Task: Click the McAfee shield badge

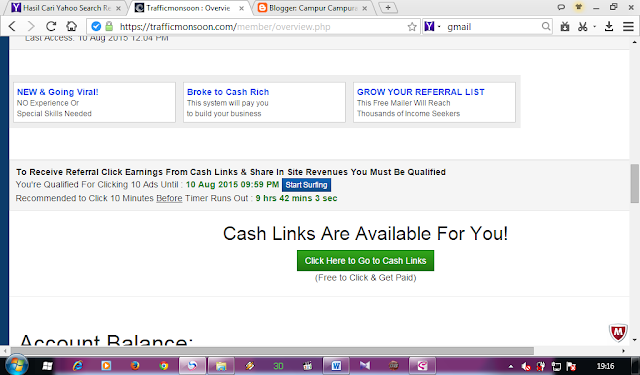Action: [618, 332]
